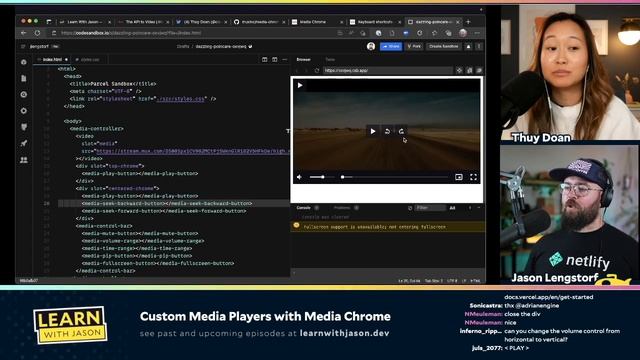640x360 pixels.
Task: Click Chrome's back navigation arrow
Action: (x=24, y=33)
